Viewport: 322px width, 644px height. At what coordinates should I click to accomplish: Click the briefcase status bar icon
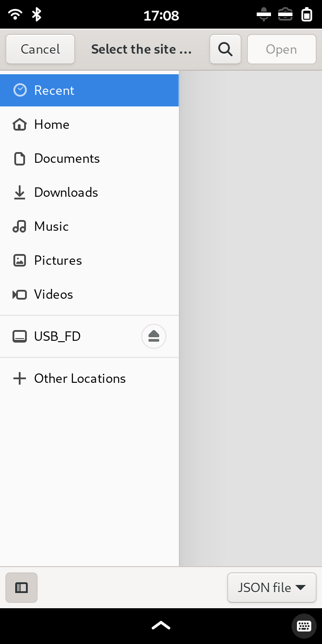tap(285, 15)
